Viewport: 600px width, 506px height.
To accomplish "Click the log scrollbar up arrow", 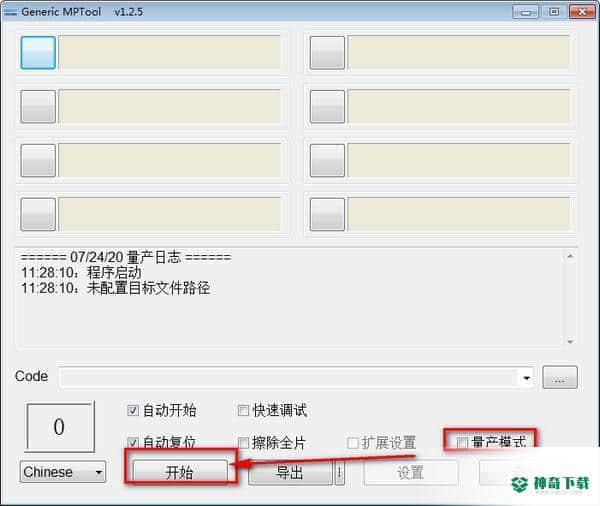I will coord(570,256).
